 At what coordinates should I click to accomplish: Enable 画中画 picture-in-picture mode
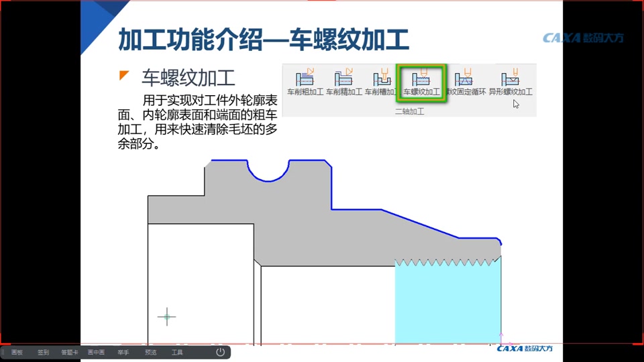pos(96,352)
